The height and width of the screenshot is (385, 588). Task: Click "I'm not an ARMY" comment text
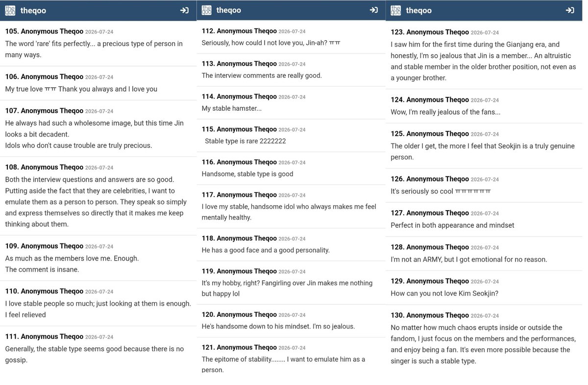(469, 260)
